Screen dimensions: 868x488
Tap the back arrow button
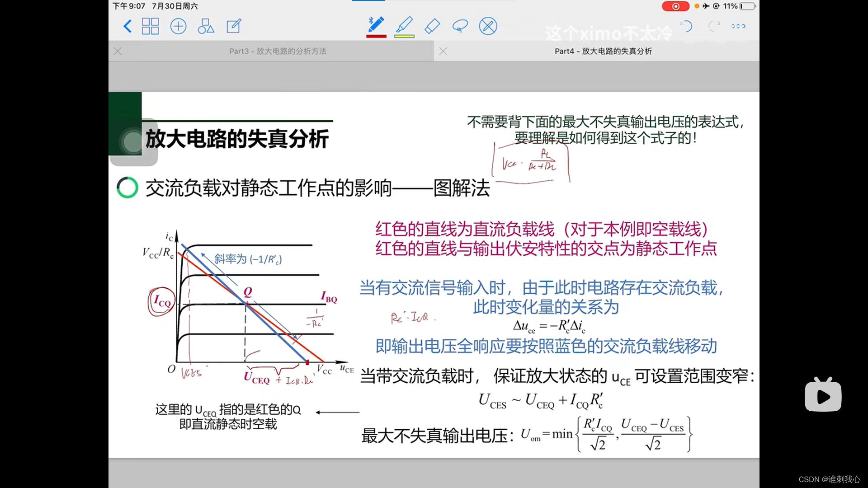(127, 26)
